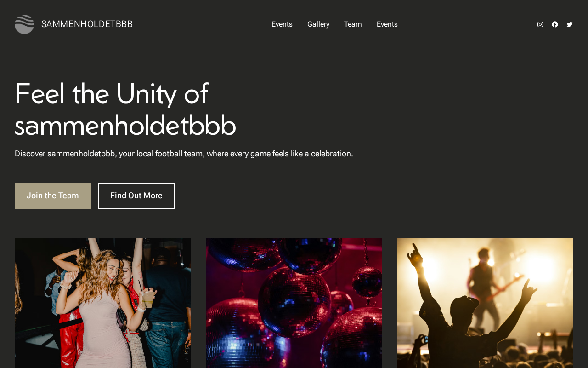Select the Team navigation link

coord(353,24)
